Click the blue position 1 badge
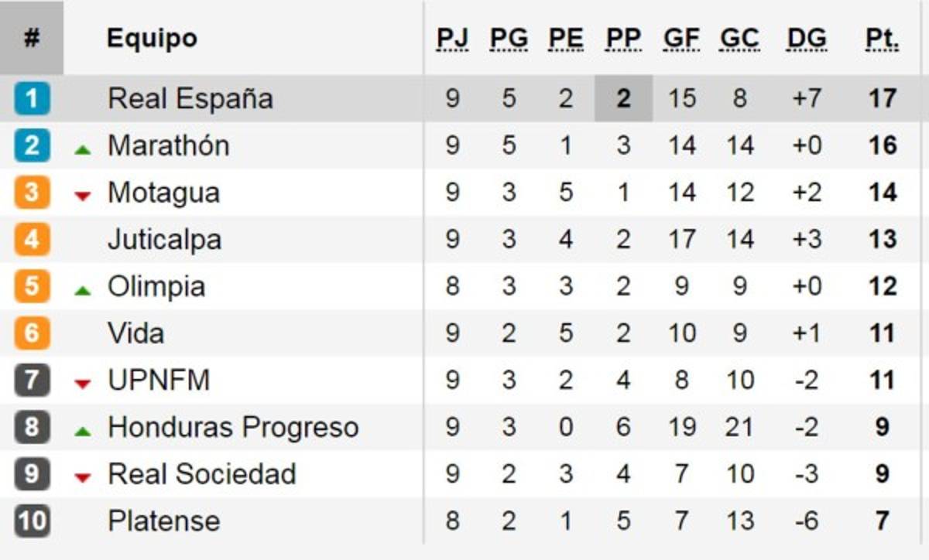Viewport: 929px width, 560px height. (x=32, y=99)
